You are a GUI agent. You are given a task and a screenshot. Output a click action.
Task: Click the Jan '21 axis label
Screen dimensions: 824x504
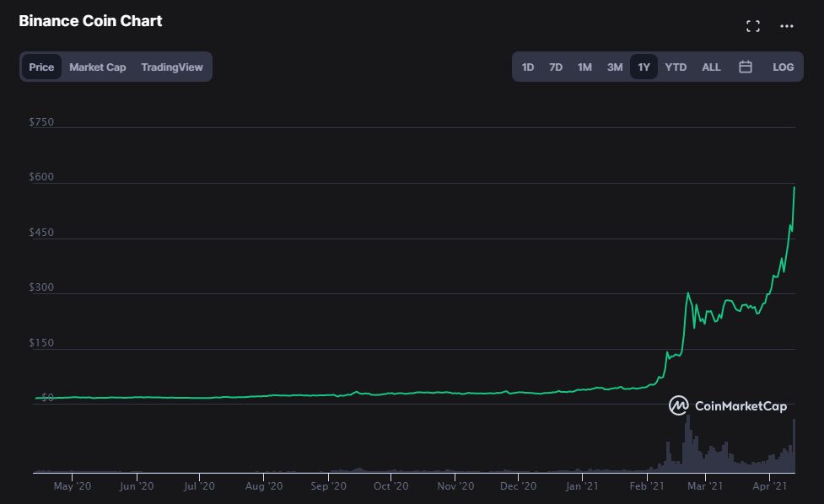coord(582,486)
